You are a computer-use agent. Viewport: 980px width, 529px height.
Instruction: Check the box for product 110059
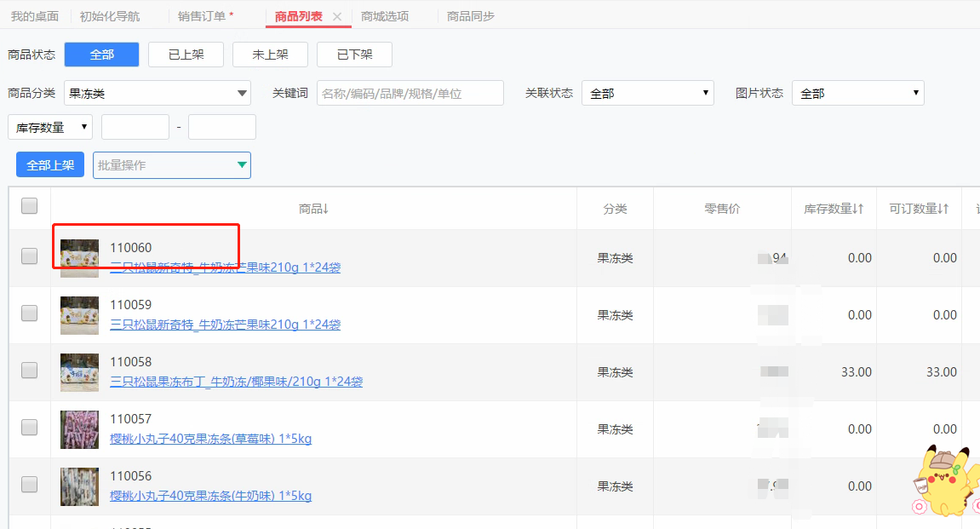[x=30, y=313]
